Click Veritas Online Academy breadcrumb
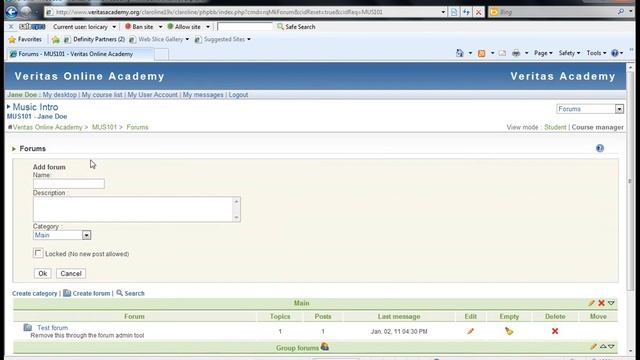The width and height of the screenshot is (640, 360). [47, 127]
